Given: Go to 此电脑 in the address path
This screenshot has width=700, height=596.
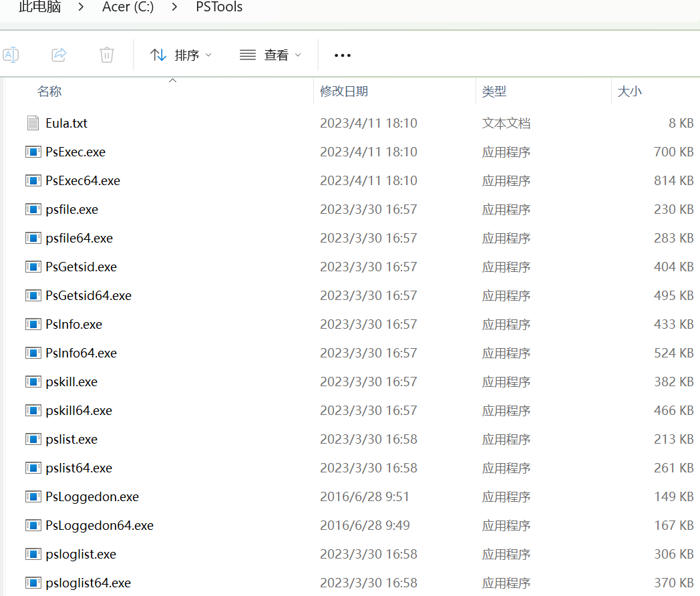Looking at the screenshot, I should pos(39,7).
